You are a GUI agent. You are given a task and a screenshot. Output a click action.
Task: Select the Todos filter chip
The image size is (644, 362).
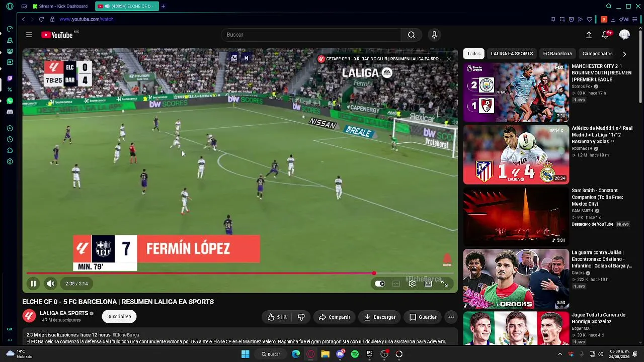[x=473, y=53]
